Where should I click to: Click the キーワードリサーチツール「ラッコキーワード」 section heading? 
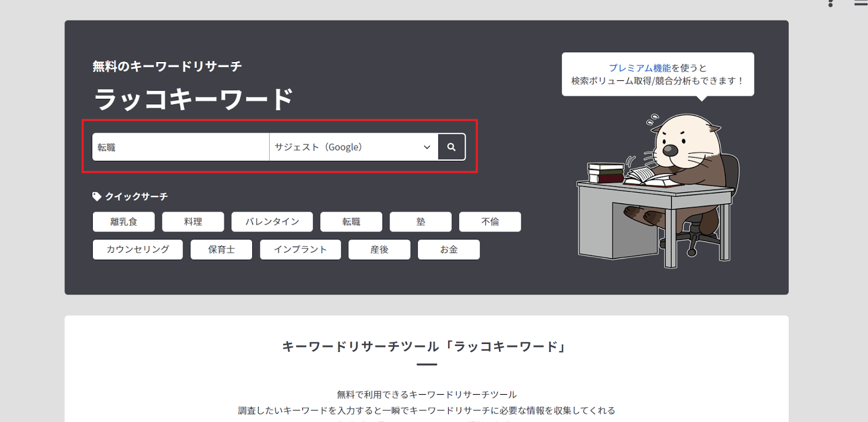coord(425,347)
